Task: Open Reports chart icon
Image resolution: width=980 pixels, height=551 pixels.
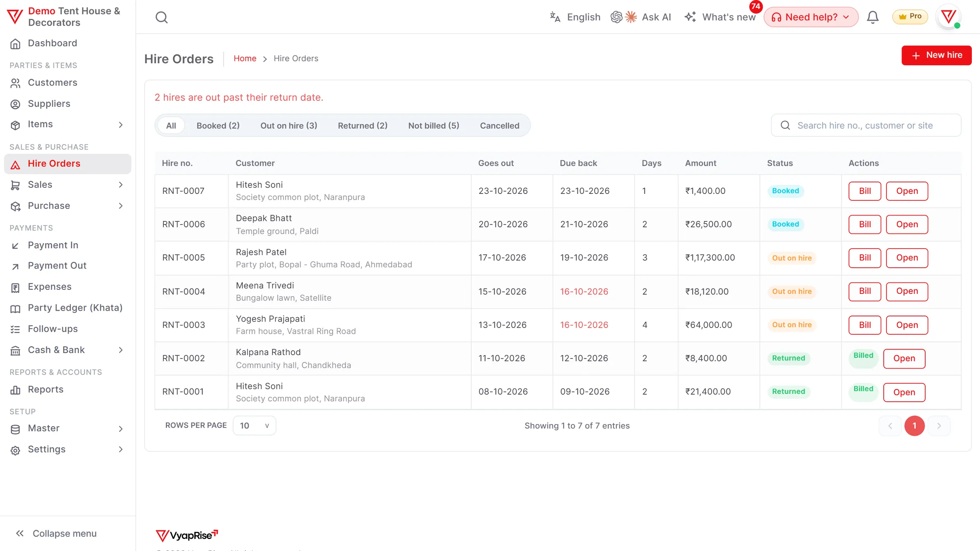Action: 15,390
